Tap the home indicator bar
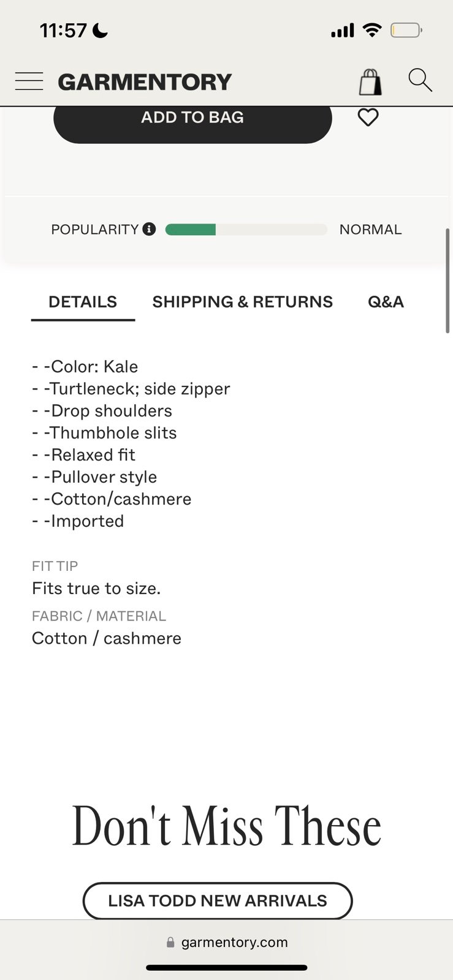 [x=227, y=968]
